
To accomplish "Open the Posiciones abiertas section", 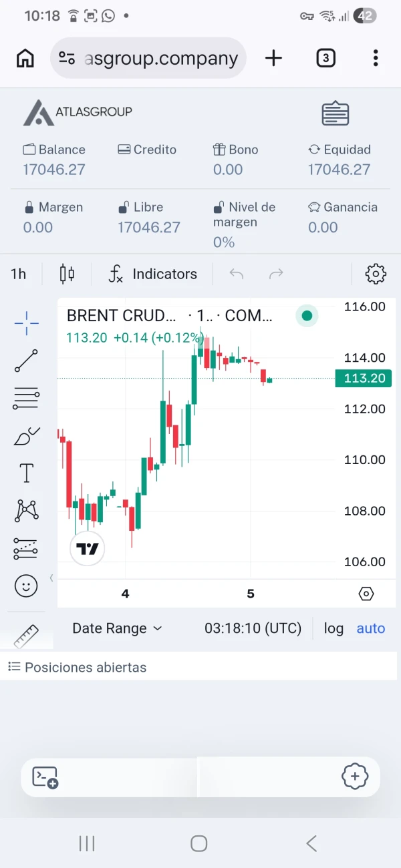I will pos(77,667).
